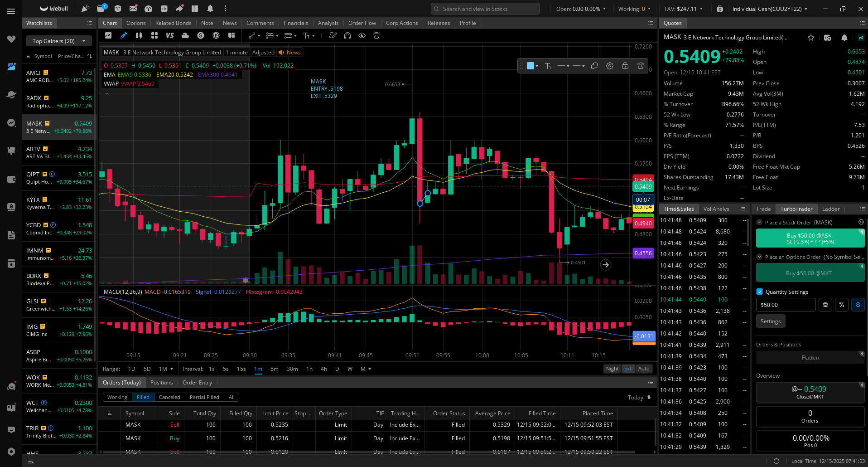Select the 5m interval
This screenshot has height=467, width=868.
pos(275,369)
